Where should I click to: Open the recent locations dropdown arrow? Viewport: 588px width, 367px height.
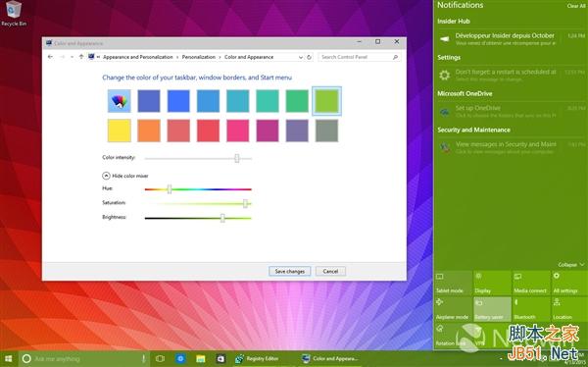tap(72, 57)
